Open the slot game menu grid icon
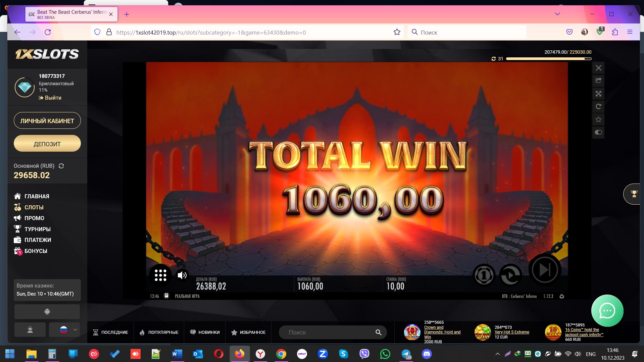Viewport: 644px width, 362px height. 160,275
